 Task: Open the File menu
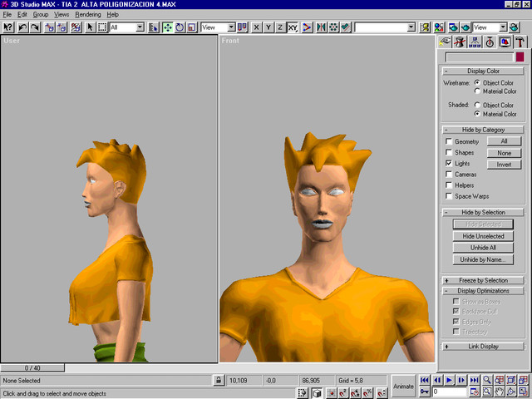(7, 15)
